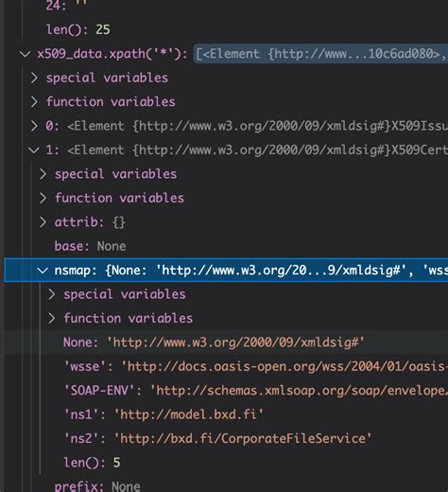Select the None xmldsig# namespace entry
Screen dimensions: 448x492
click(x=226, y=343)
